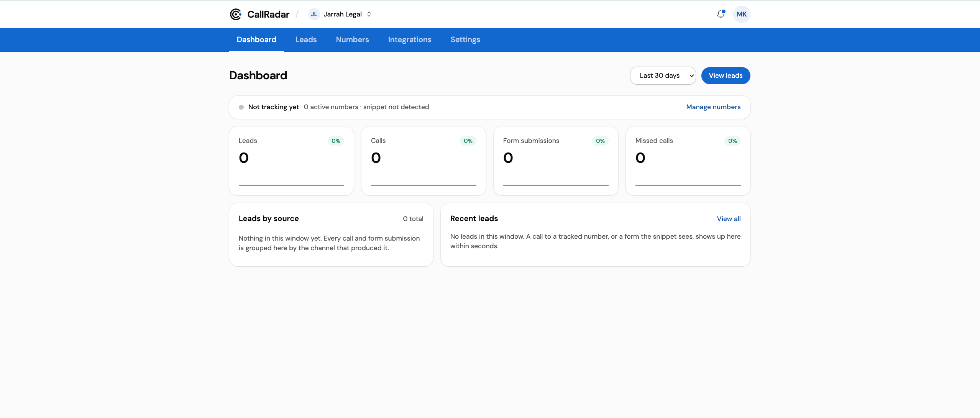The image size is (980, 418).
Task: Click the Calls stat card
Action: [424, 161]
